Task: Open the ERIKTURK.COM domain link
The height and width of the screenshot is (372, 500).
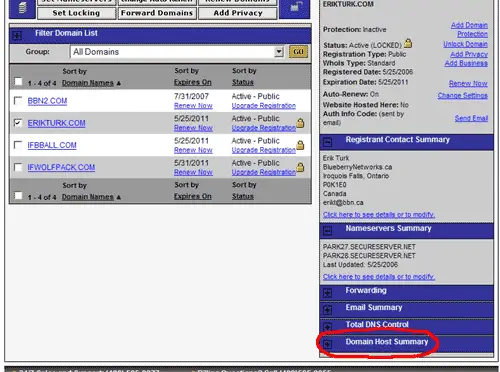Action: [56, 123]
